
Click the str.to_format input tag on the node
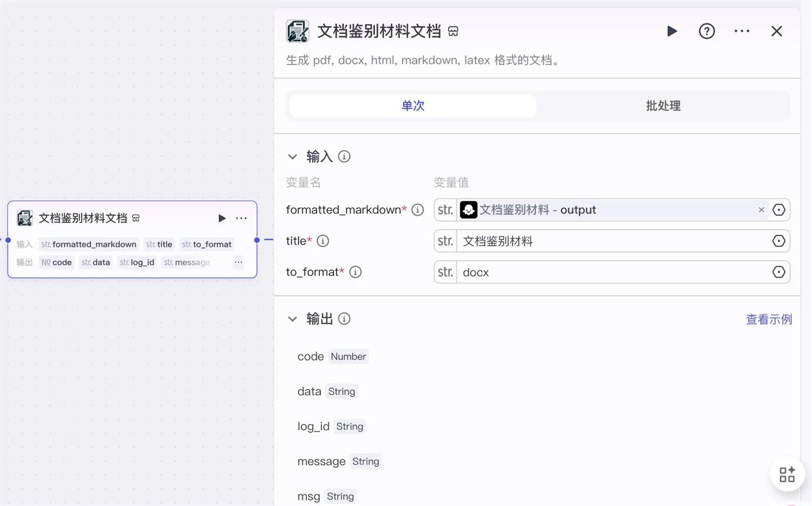(x=206, y=244)
